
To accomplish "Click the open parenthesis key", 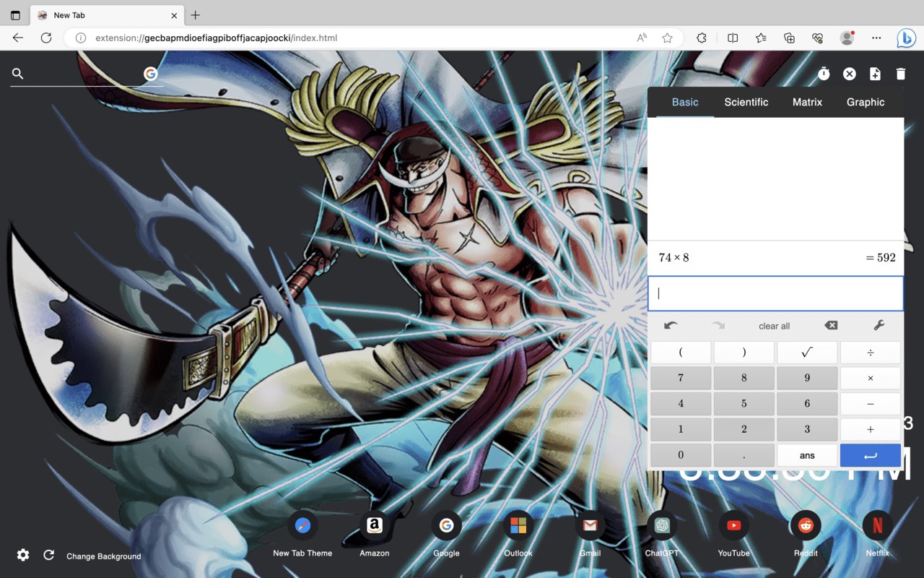I will point(681,353).
